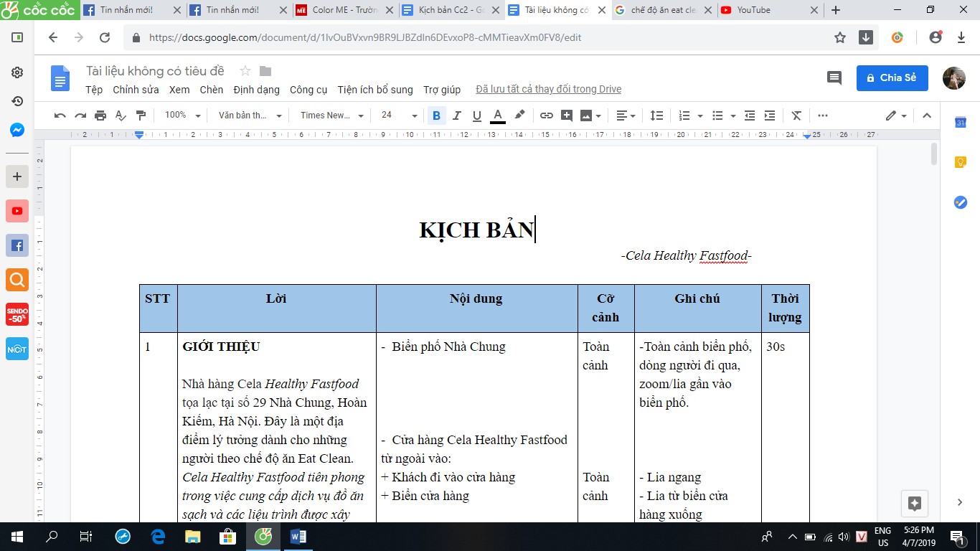Viewport: 980px width, 551px height.
Task: Open the editing mode pencil dropdown
Action: [x=895, y=116]
